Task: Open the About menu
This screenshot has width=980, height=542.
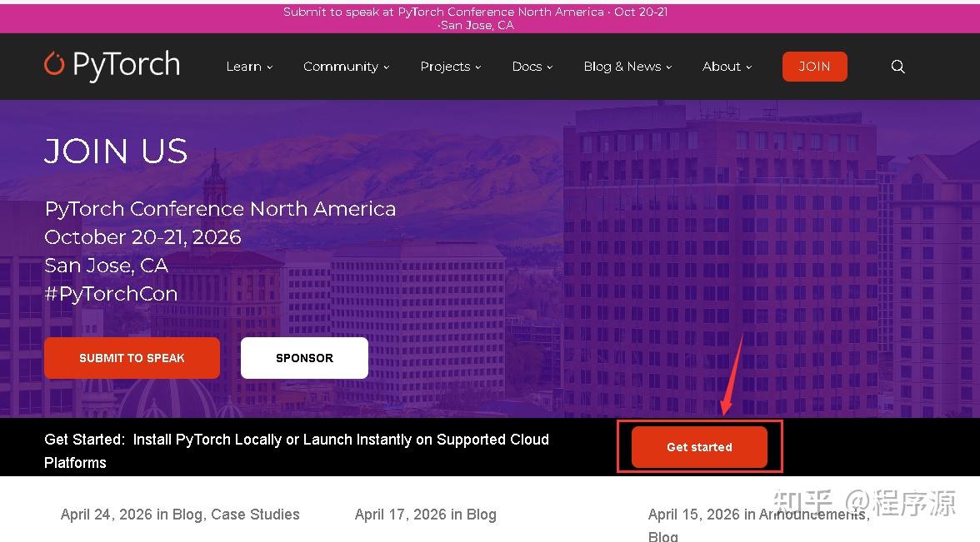Action: [x=727, y=67]
